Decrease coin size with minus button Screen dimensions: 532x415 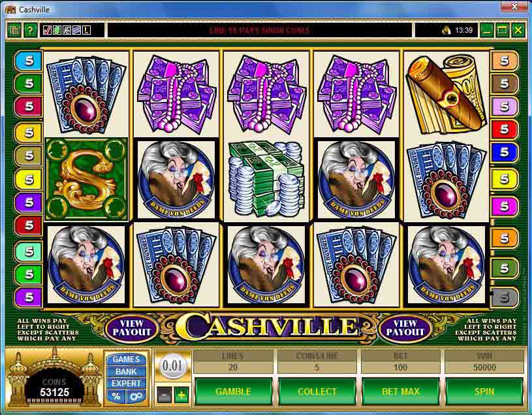click(164, 395)
